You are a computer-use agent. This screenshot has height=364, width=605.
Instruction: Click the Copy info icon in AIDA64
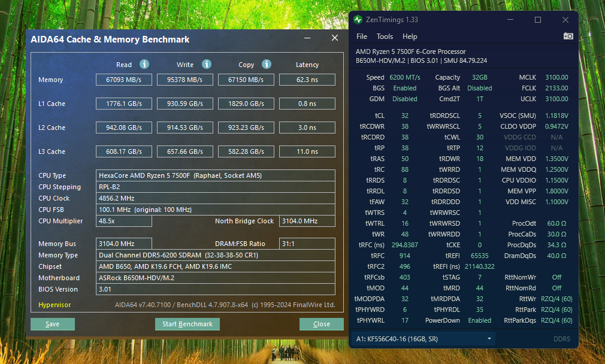tap(266, 64)
